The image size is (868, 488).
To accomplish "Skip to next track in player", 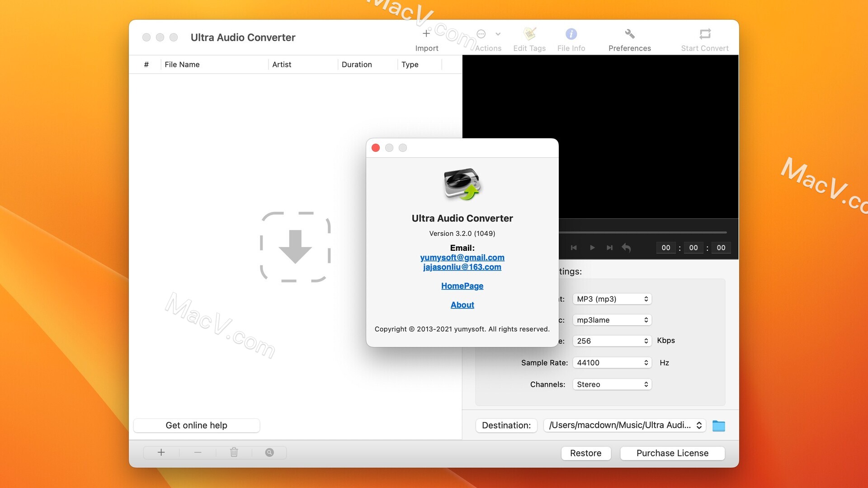I will (609, 248).
